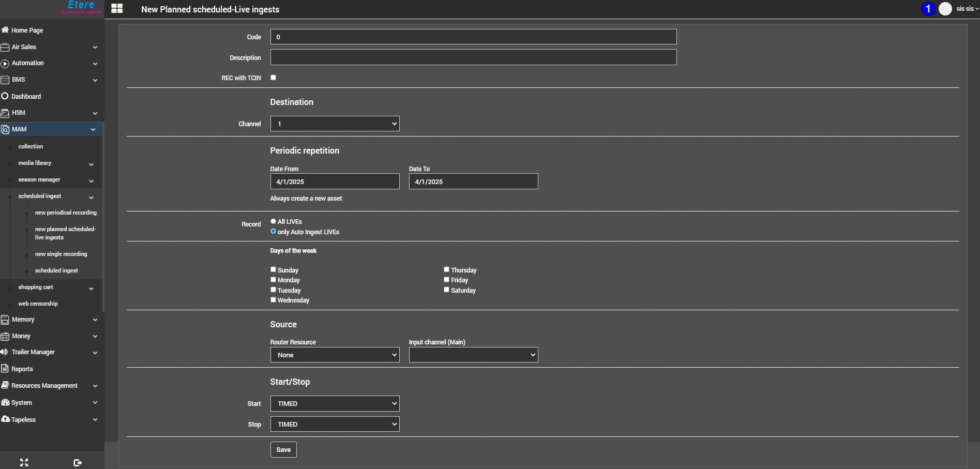Click the Description input field

473,57
